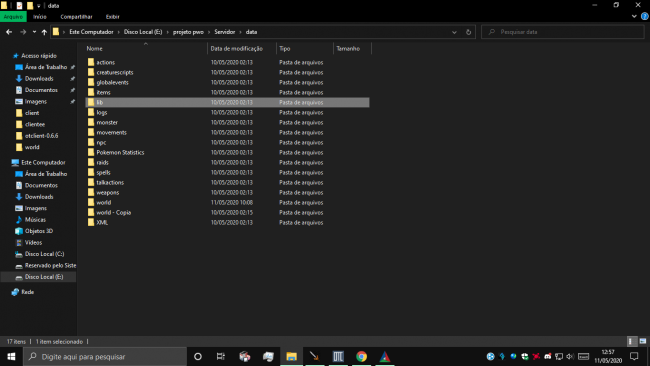Sort by Data de modificação column
Viewport: 650px width, 366px height.
pyautogui.click(x=236, y=48)
